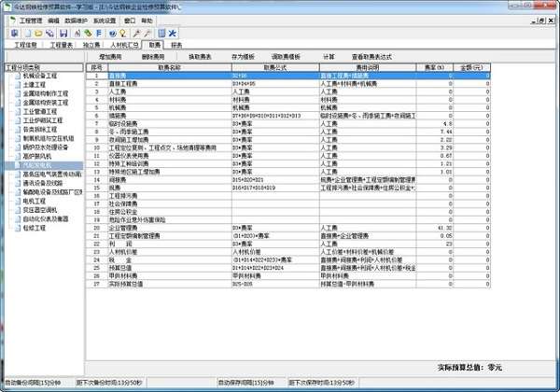The width and height of the screenshot is (560, 392).
Task: Click the 取费名称 column header
Action: 170,67
